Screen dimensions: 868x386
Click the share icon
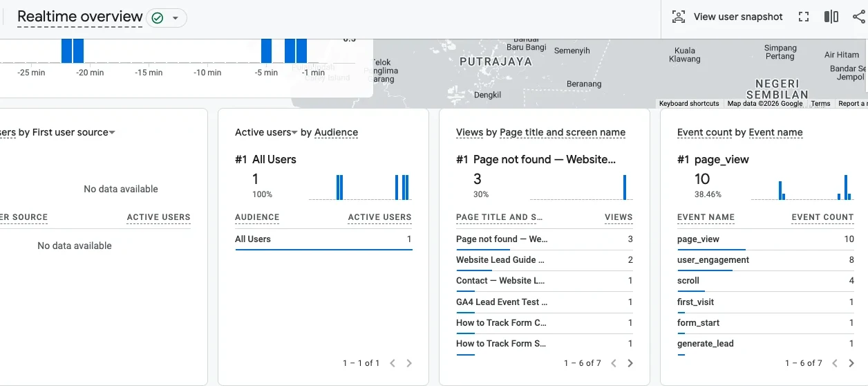[859, 17]
